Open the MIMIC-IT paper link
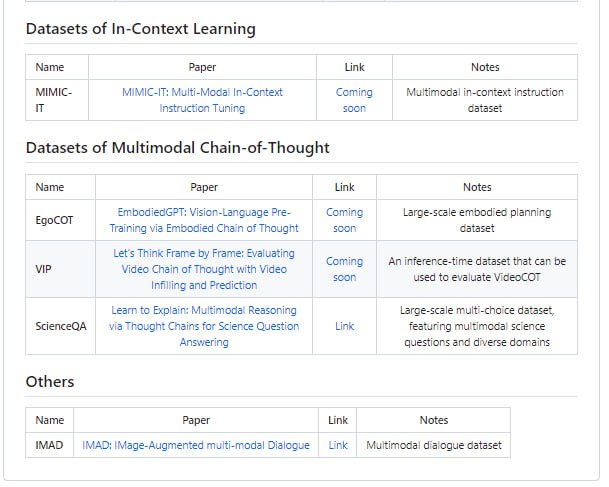The image size is (609, 487). coord(202,100)
